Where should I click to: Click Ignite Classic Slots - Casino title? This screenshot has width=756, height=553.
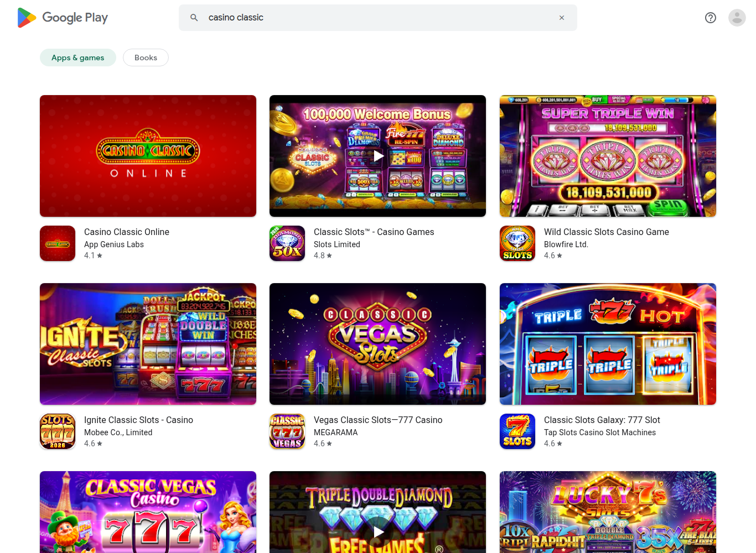click(138, 420)
